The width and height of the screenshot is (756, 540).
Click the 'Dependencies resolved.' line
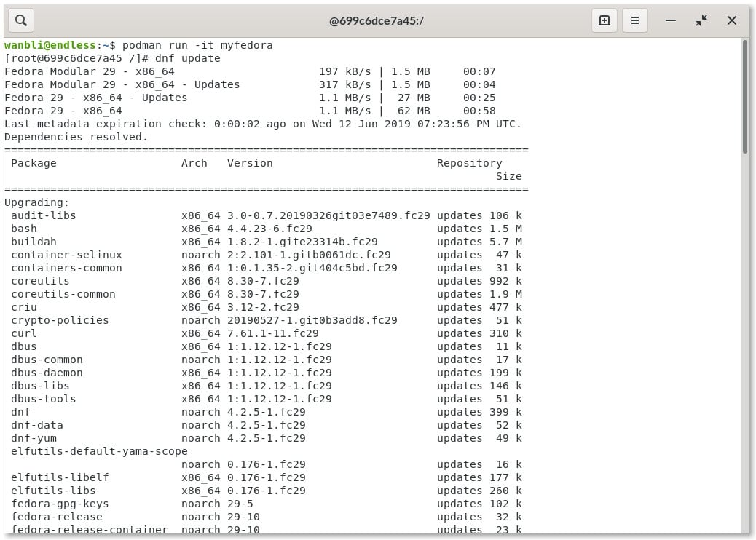point(76,137)
